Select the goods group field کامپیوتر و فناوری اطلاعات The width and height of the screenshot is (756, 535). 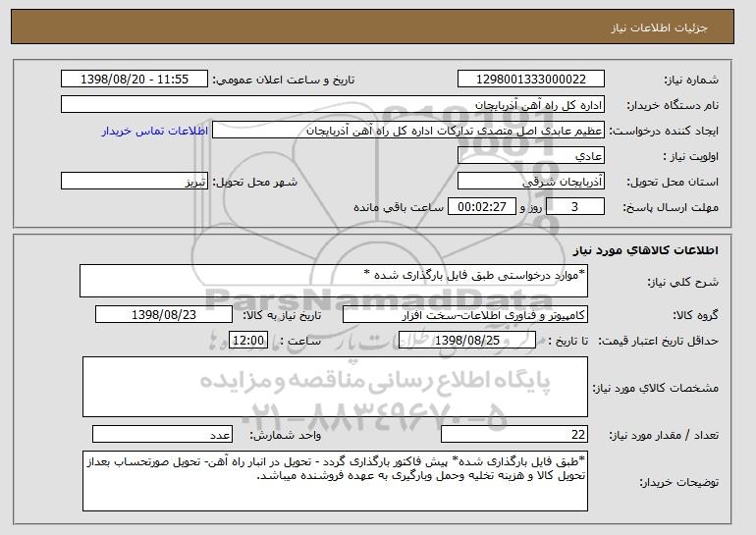(465, 315)
